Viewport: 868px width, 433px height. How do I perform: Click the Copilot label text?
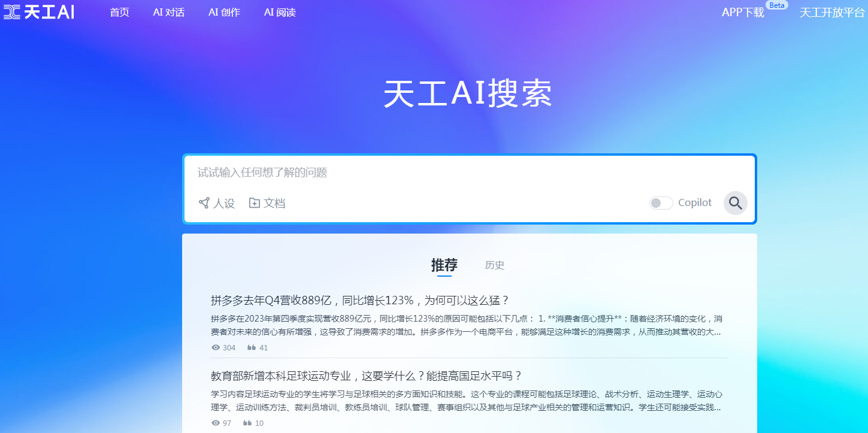(x=695, y=203)
